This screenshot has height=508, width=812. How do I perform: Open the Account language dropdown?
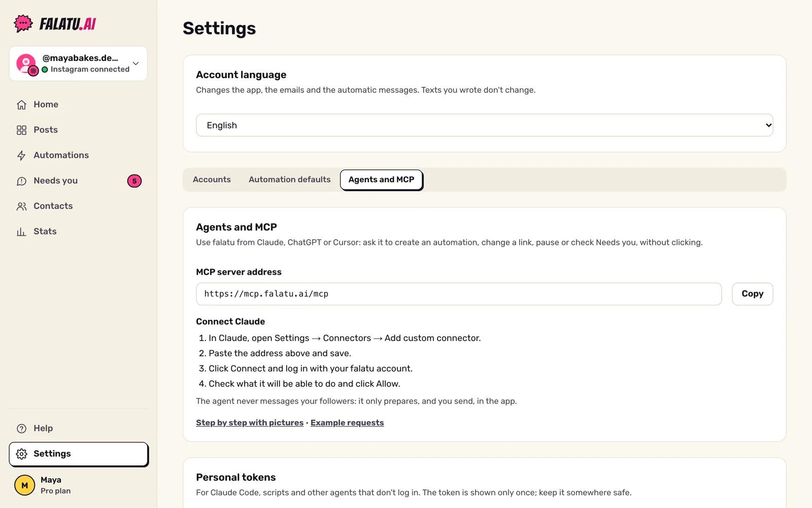tap(484, 125)
